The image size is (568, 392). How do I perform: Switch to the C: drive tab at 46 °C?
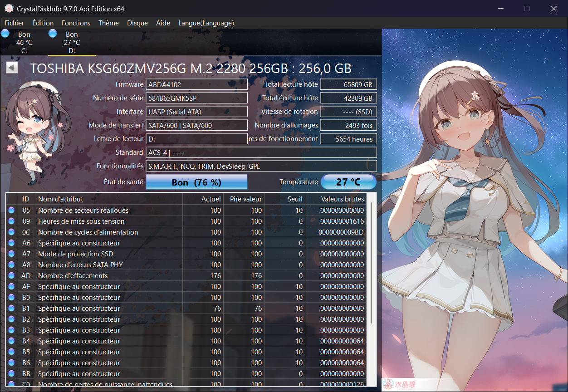(x=24, y=42)
